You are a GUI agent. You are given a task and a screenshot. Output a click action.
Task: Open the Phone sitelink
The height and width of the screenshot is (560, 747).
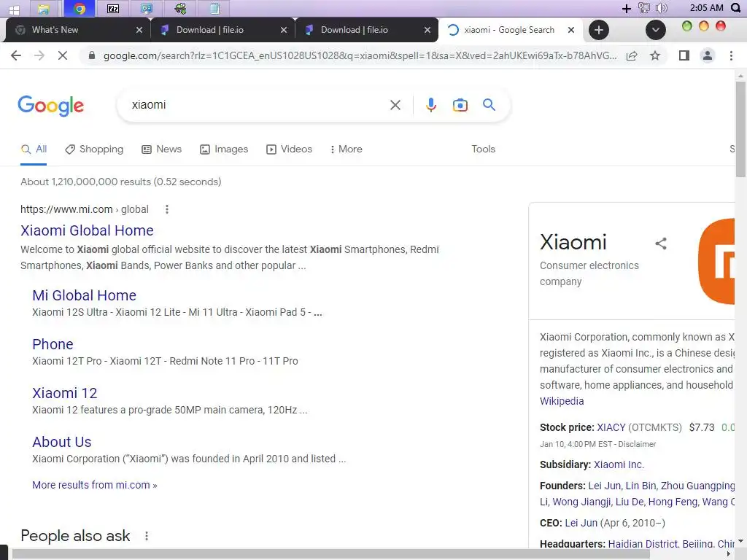point(53,344)
